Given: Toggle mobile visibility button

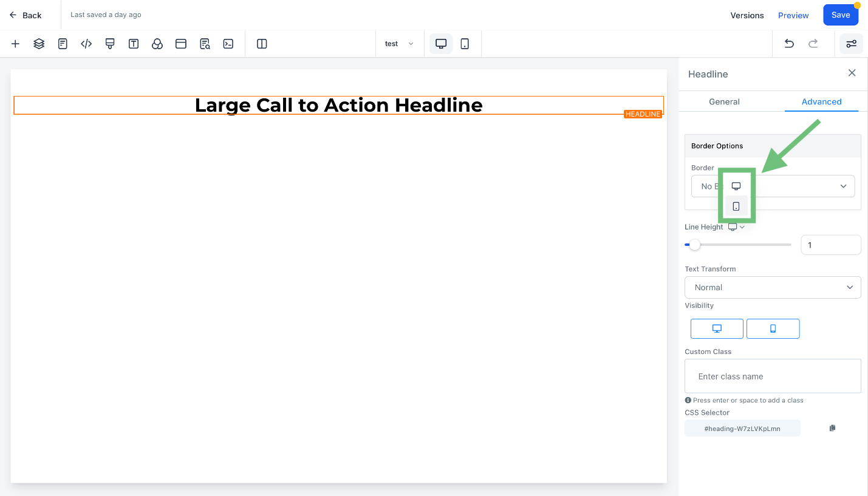Looking at the screenshot, I should 773,328.
